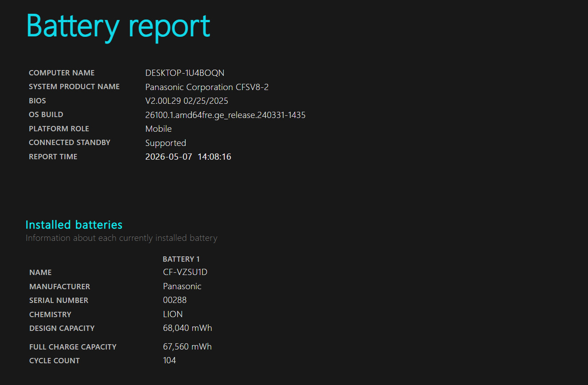Click report time 2026-05-07 14:08:16
This screenshot has width=588, height=385.
[188, 157]
